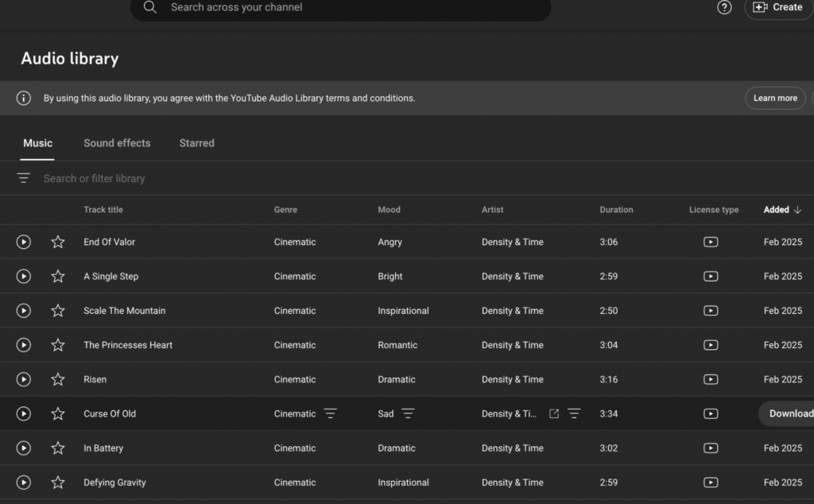This screenshot has width=814, height=504.
Task: Click the search magnifier icon
Action: coord(150,7)
